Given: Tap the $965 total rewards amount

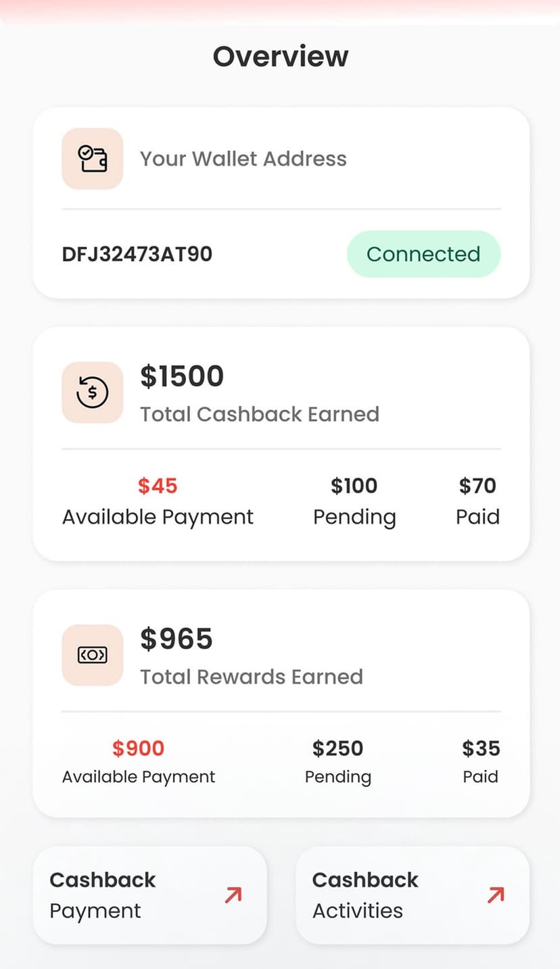Looking at the screenshot, I should click(177, 639).
